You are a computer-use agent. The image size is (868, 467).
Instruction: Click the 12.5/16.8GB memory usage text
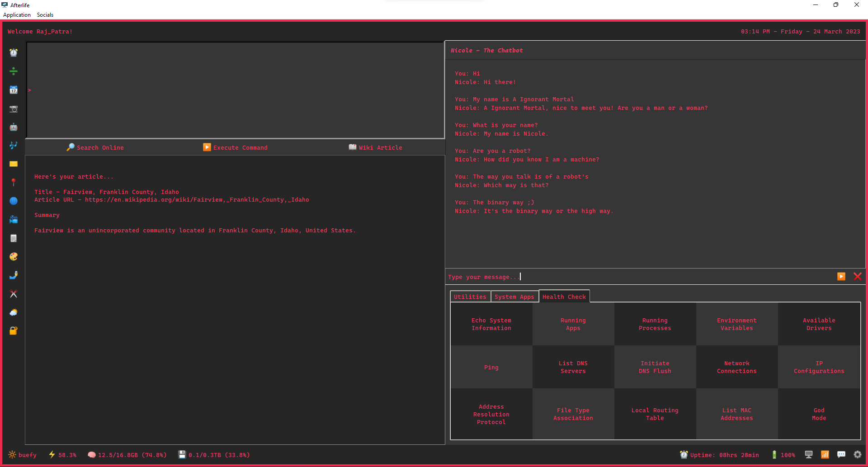132,455
